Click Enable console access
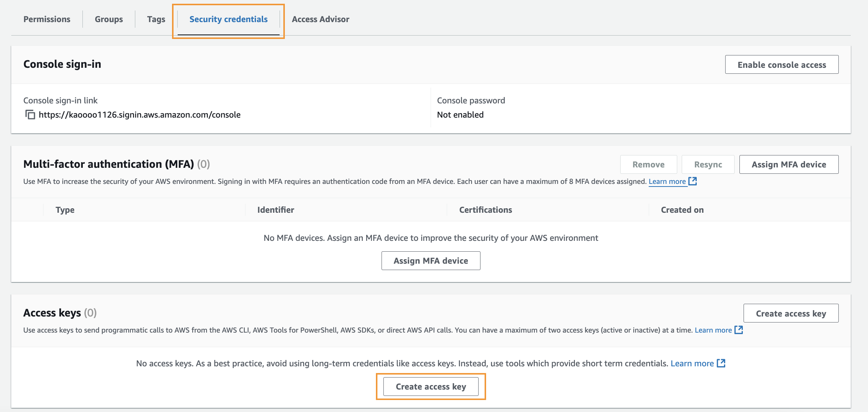Viewport: 868px width, 412px height. [781, 64]
